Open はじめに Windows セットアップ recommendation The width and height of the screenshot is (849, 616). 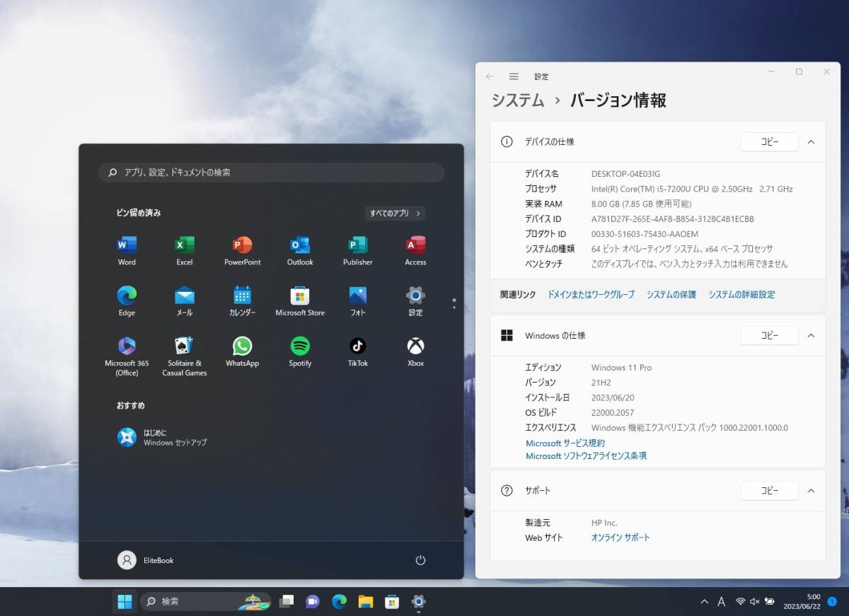coord(163,437)
